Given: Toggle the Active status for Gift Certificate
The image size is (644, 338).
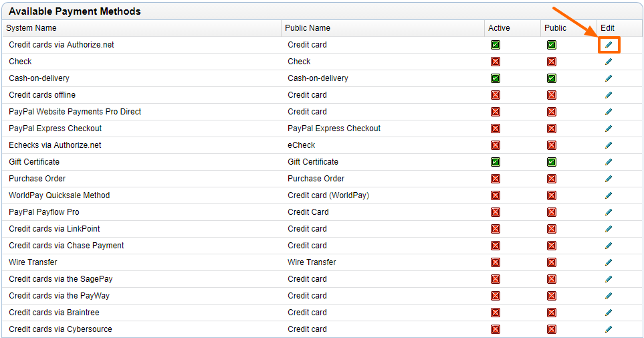Looking at the screenshot, I should (x=496, y=162).
